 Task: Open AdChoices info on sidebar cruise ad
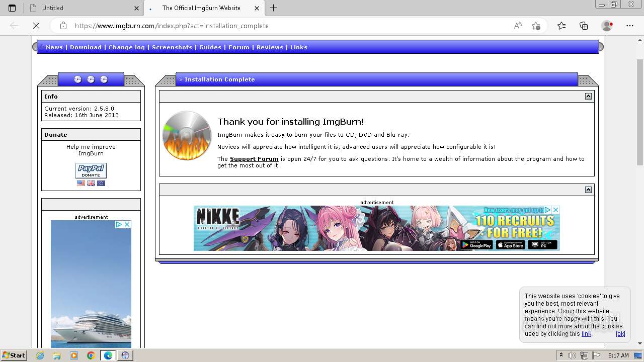(119, 224)
